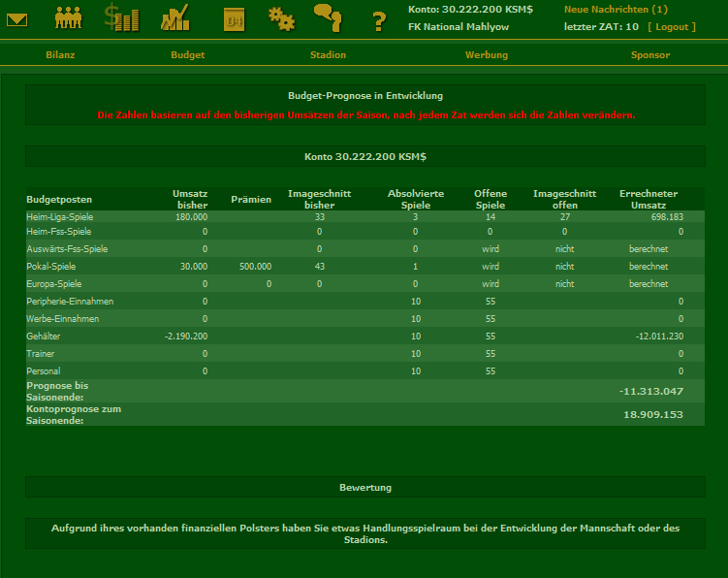The height and width of the screenshot is (578, 728).
Task: Select the Werbung tab
Action: tap(486, 55)
